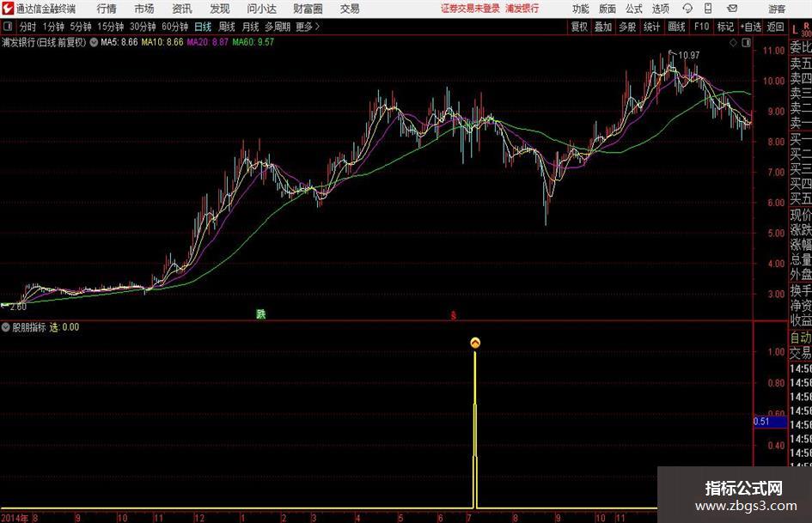Image resolution: width=812 pixels, height=523 pixels.
Task: Click the 标记 toolbar button
Action: [x=725, y=27]
